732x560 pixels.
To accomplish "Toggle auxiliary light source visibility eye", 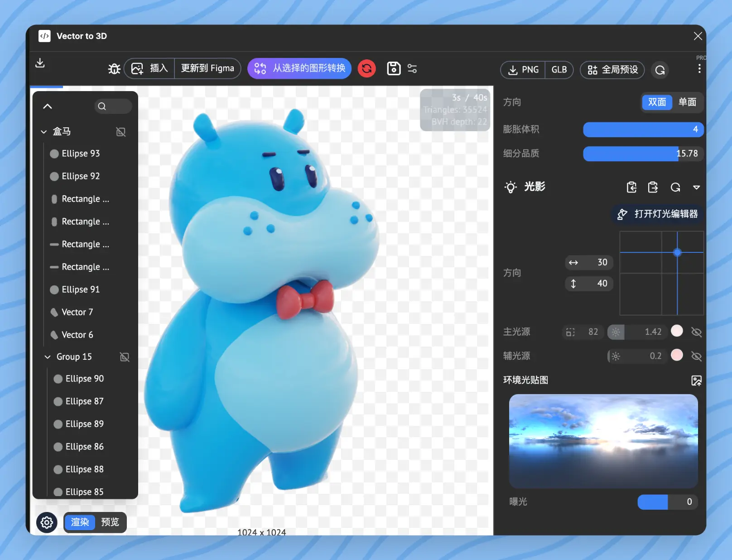I will point(696,356).
